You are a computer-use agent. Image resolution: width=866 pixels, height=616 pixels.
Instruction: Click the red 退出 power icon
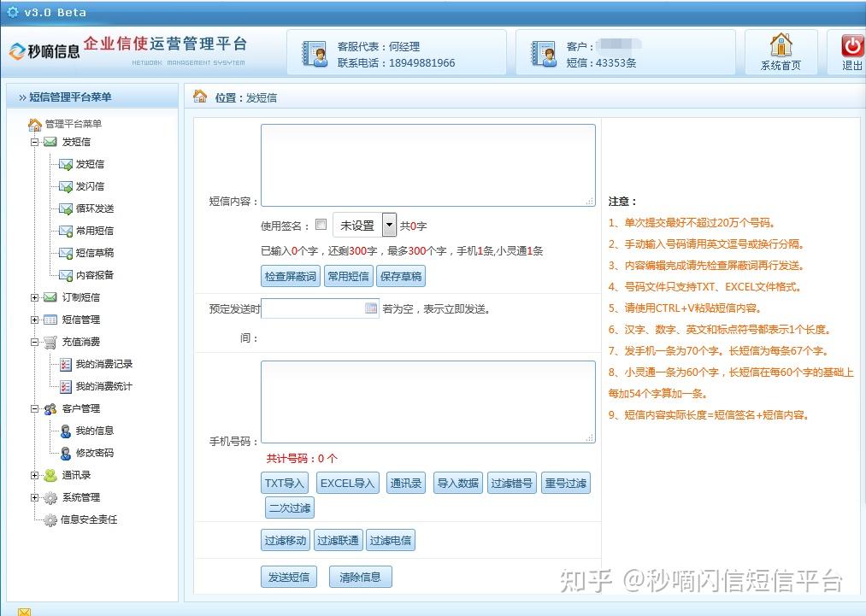click(x=851, y=45)
